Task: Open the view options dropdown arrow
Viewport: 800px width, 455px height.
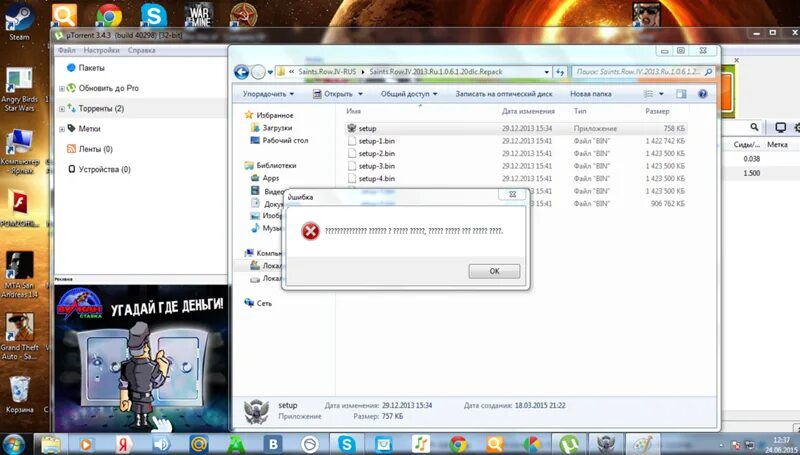Action: [661, 94]
